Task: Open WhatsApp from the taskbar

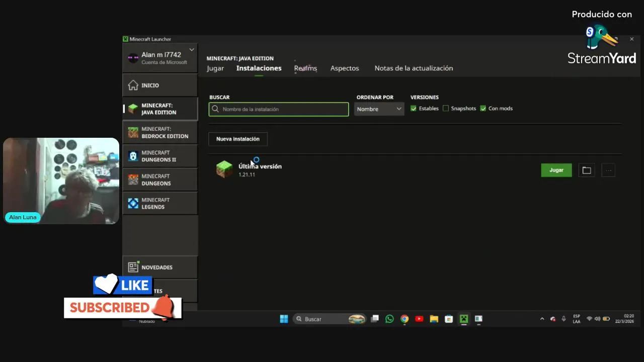Action: click(389, 319)
